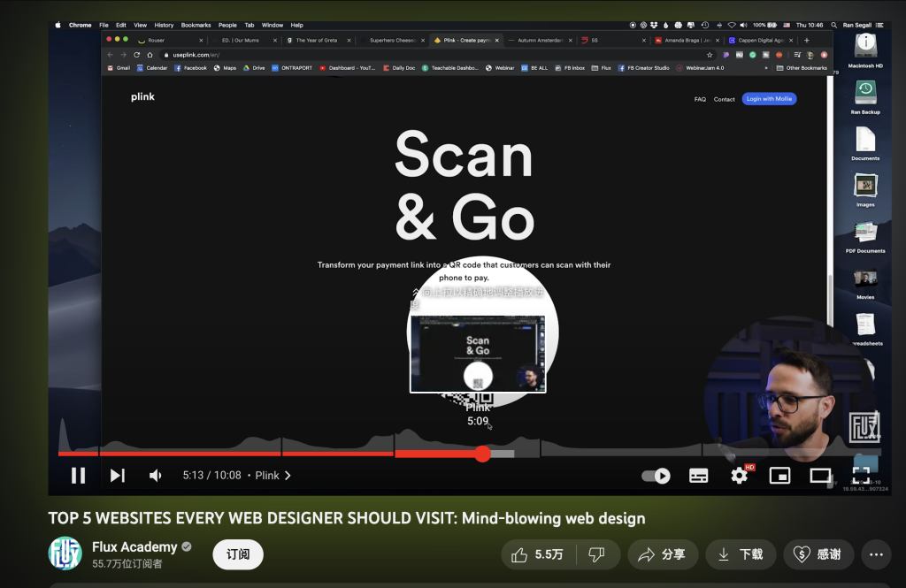Click the reload icon in recorded Chrome

[137, 55]
